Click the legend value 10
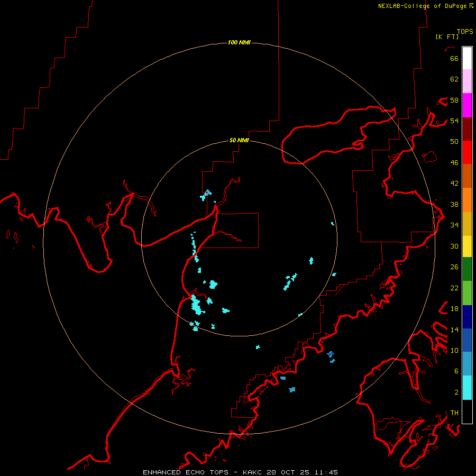 pos(454,351)
